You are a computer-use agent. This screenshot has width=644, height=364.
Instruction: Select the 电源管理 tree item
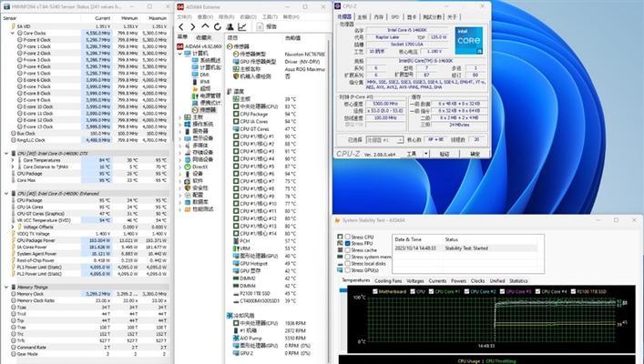[x=210, y=96]
